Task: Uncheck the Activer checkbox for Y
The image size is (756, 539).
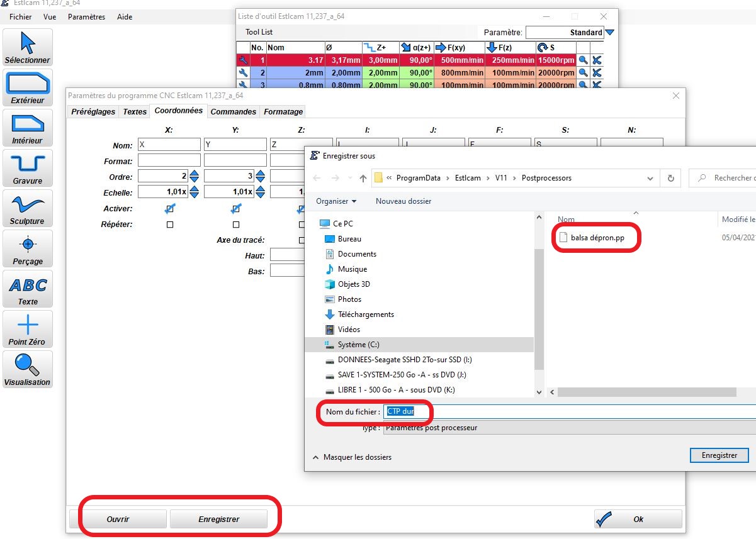Action: click(x=236, y=209)
